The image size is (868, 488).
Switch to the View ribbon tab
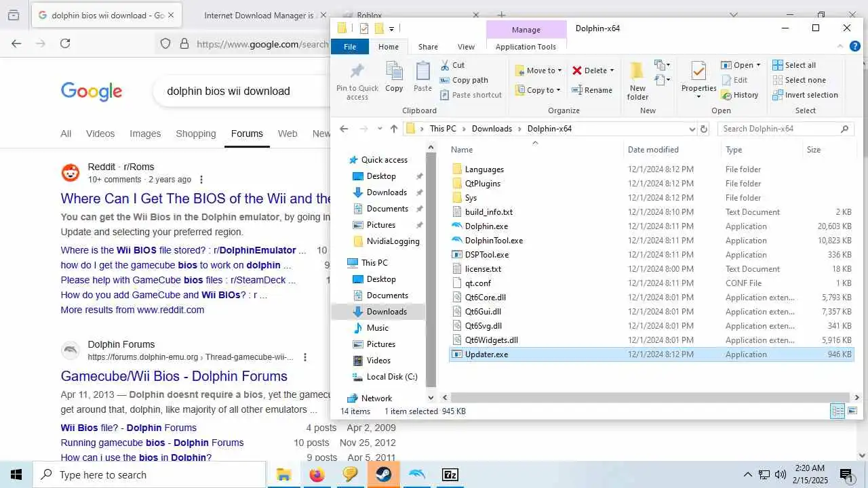466,47
